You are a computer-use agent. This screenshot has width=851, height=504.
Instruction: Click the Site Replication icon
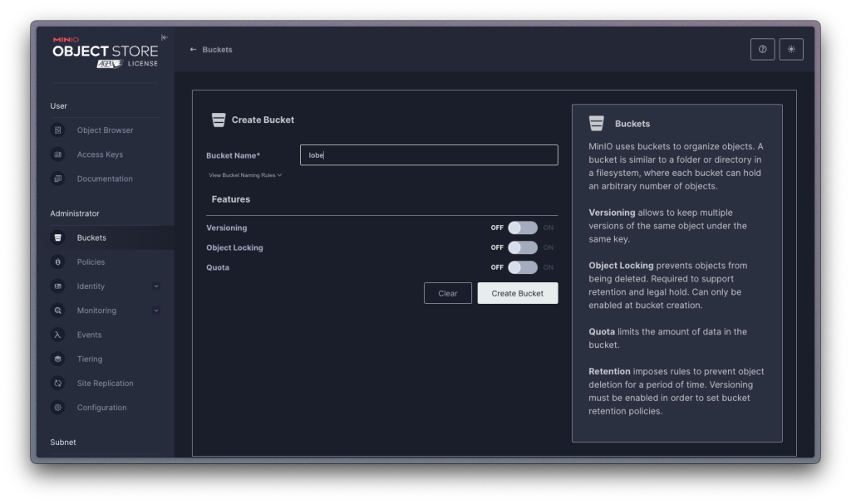point(57,384)
